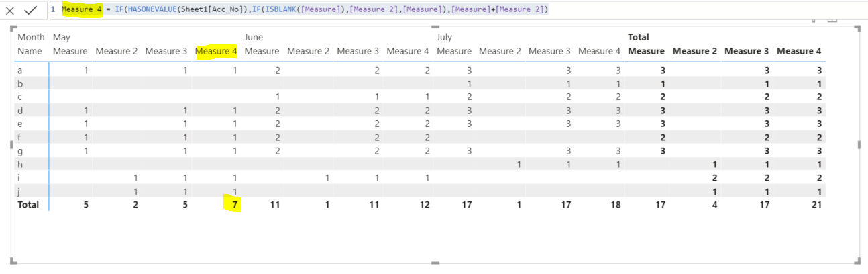Click the Measure 2 column header under May
Screen dimensions: 868x274
coord(117,51)
